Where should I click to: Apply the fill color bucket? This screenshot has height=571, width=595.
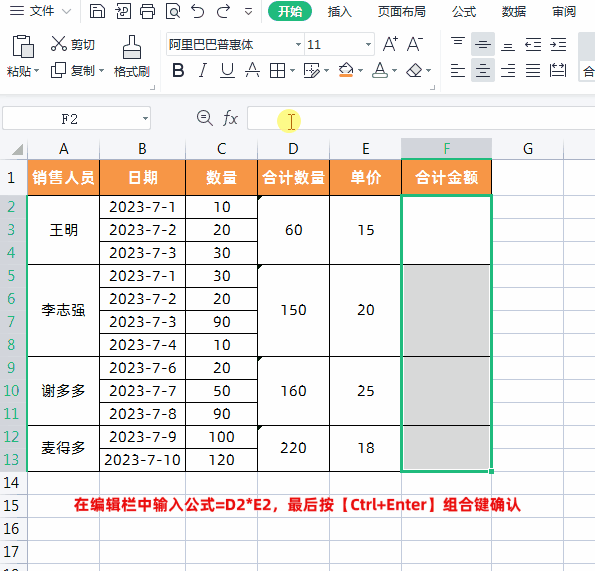tap(346, 70)
